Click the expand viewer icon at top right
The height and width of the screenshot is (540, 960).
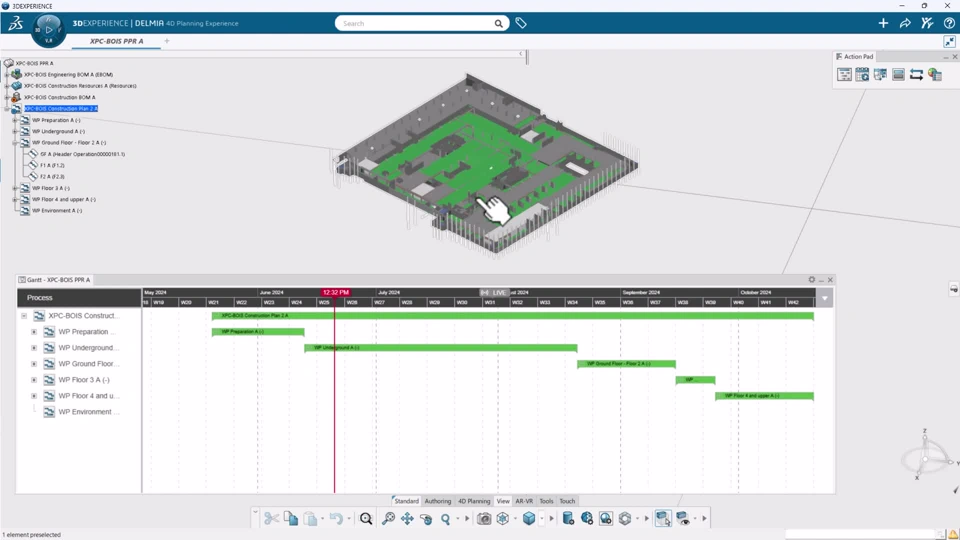(949, 42)
